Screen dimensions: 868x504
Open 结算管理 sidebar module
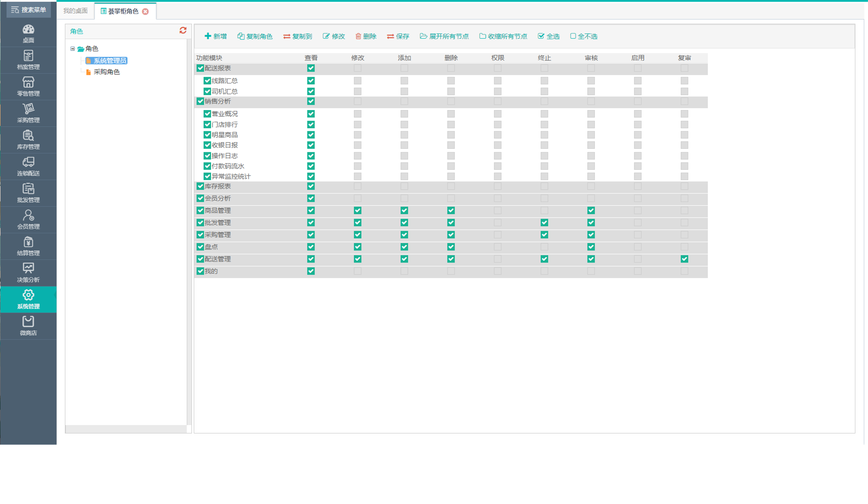28,246
